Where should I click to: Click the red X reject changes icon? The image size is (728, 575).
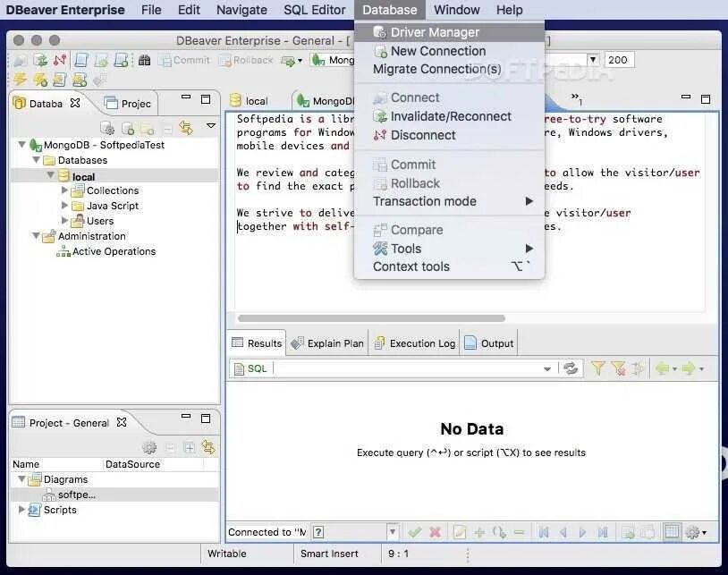[x=435, y=532]
